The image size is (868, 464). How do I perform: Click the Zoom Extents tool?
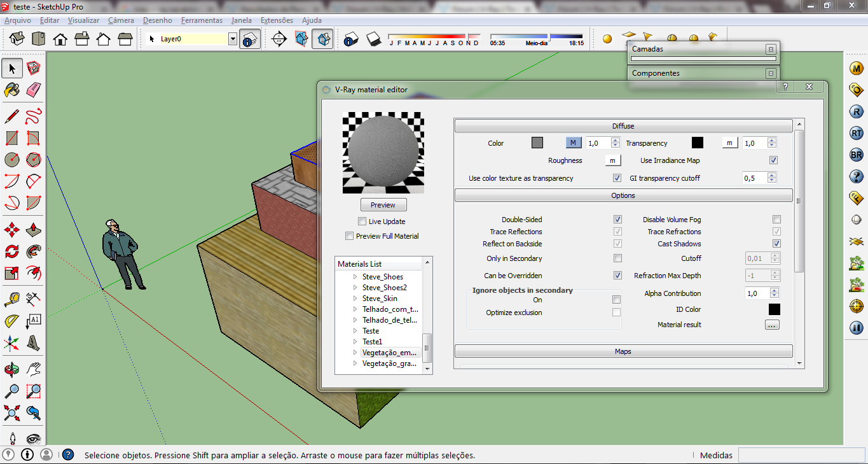[12, 413]
